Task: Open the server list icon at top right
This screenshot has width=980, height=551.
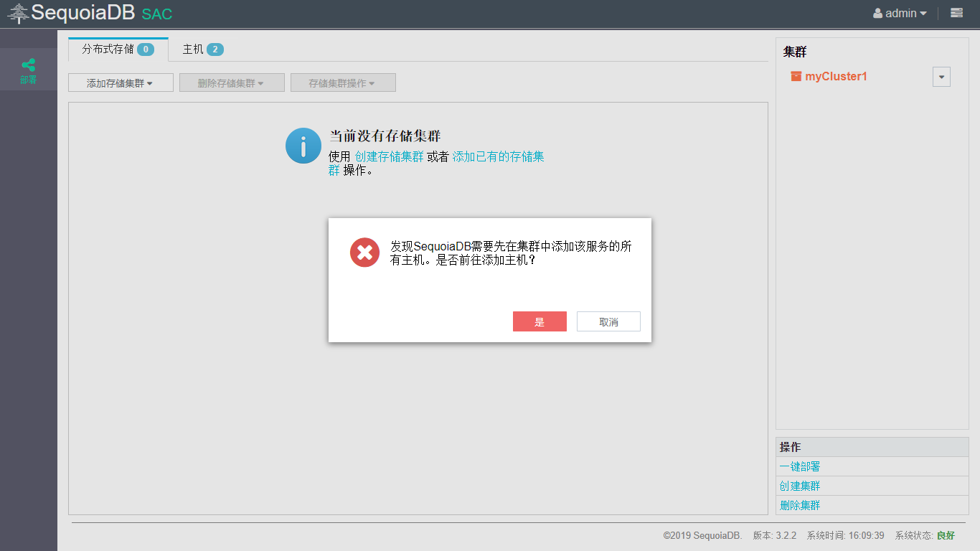Action: (x=956, y=13)
